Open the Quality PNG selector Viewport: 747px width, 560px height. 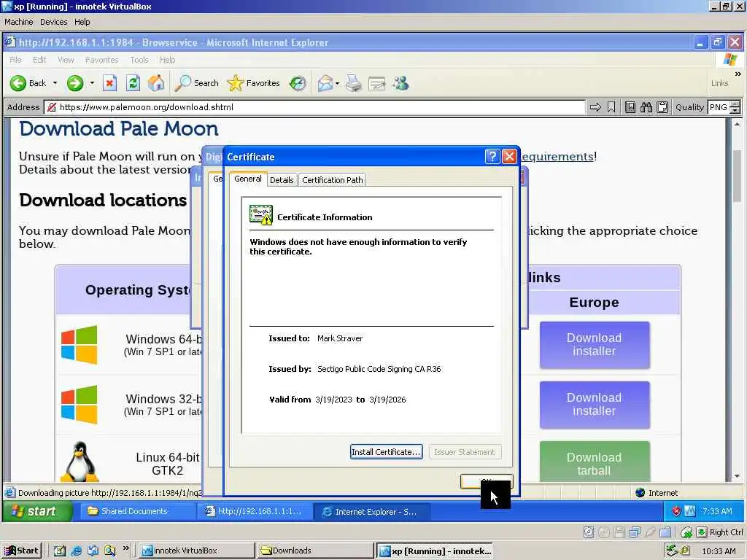coord(724,107)
